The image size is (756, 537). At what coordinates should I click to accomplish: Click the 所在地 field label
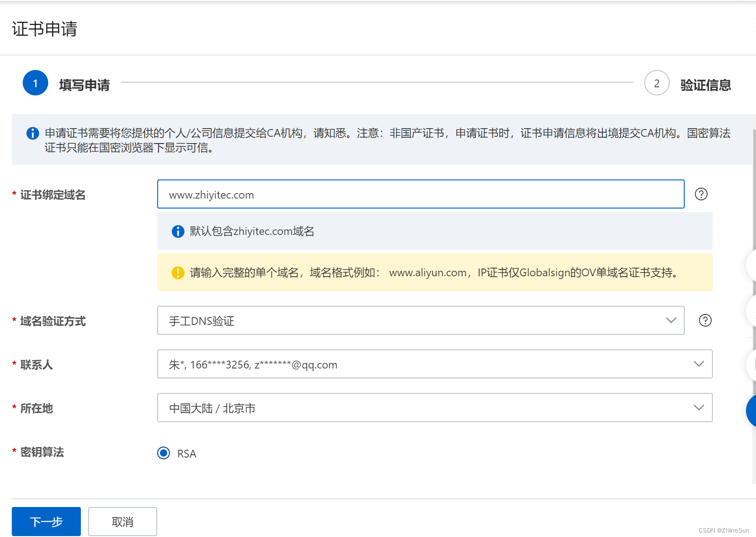point(36,408)
